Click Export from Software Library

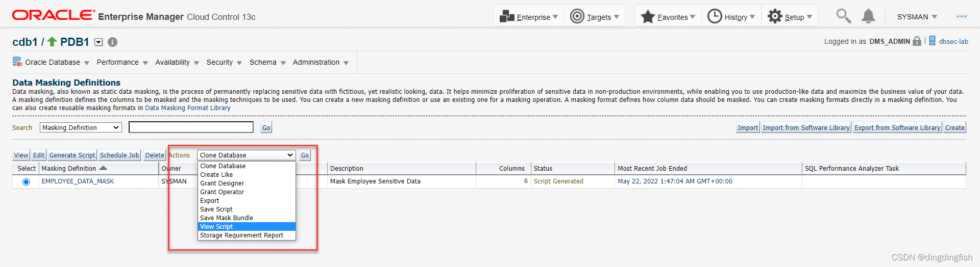click(897, 128)
